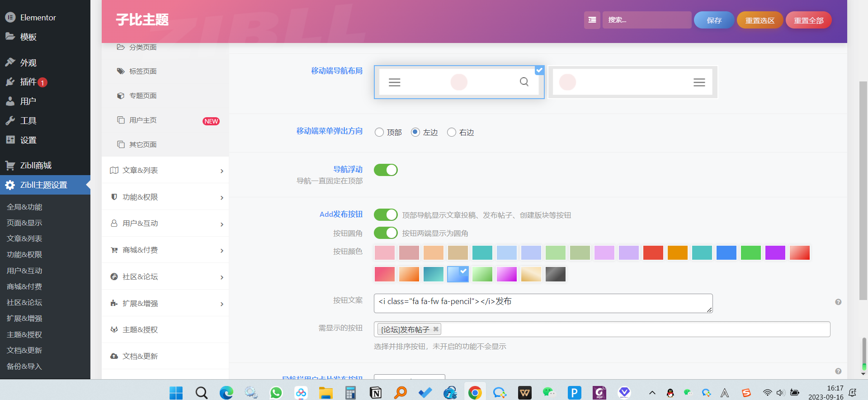This screenshot has height=400, width=868.
Task: Choose mobile nav layout with right menu
Action: [632, 82]
